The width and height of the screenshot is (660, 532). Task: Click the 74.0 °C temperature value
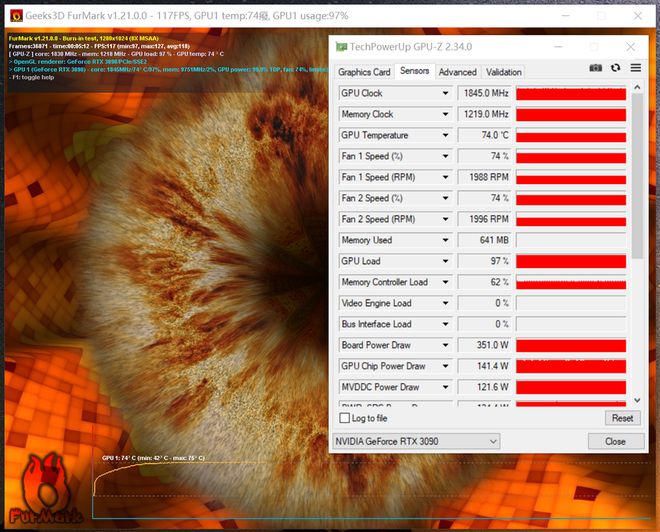coord(484,135)
